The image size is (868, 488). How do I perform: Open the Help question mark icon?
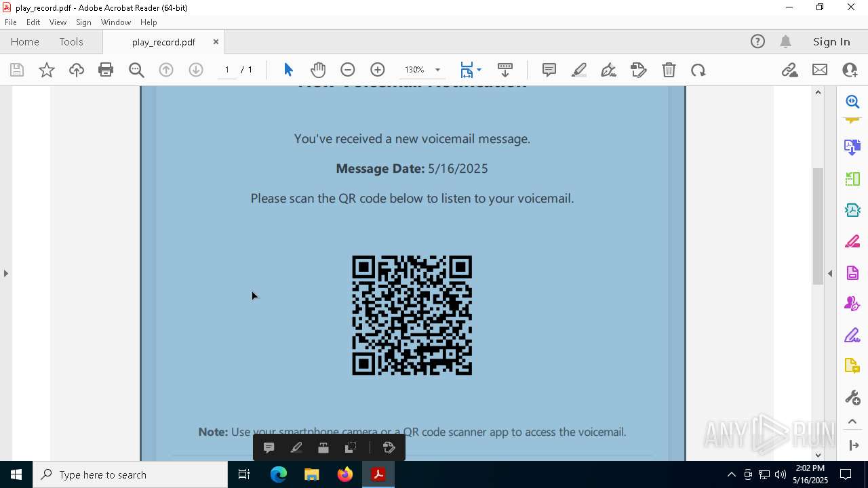coord(757,42)
